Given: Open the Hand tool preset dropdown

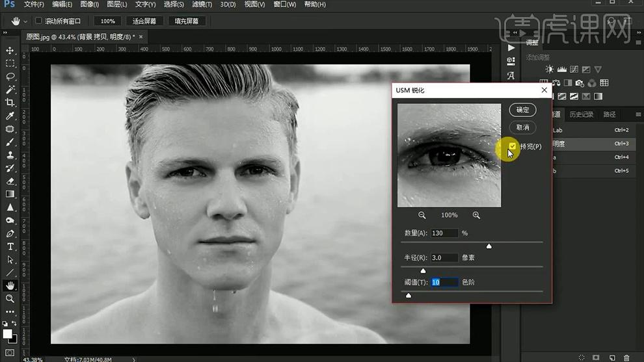Looking at the screenshot, I should tap(25, 21).
